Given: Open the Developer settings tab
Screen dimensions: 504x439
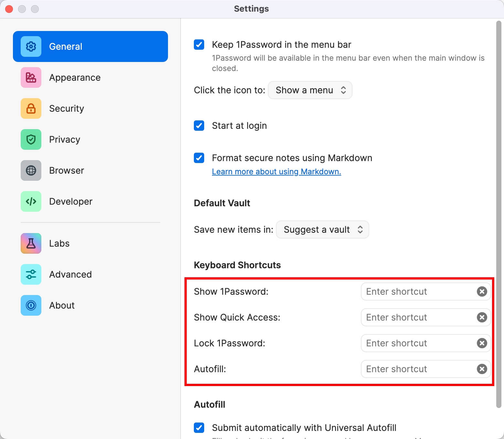Looking at the screenshot, I should pos(90,201).
